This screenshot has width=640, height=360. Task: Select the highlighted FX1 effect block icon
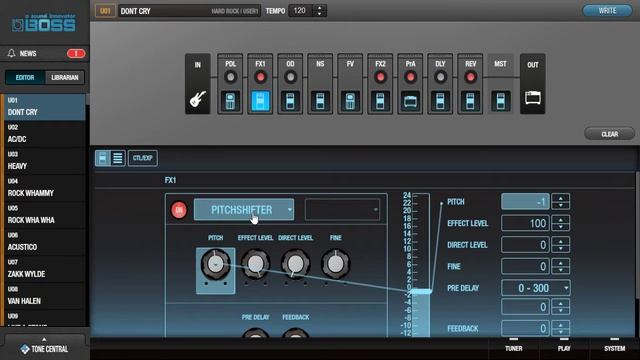(x=260, y=101)
